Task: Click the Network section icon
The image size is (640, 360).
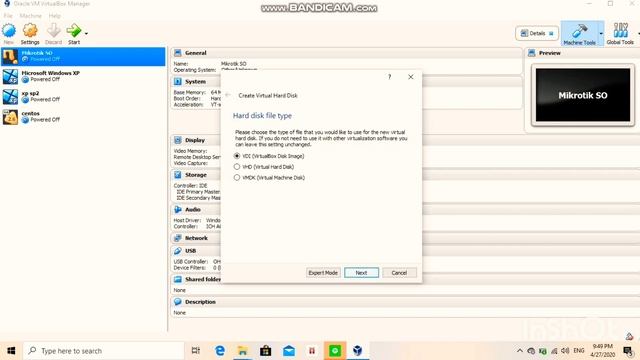Action: pos(178,238)
